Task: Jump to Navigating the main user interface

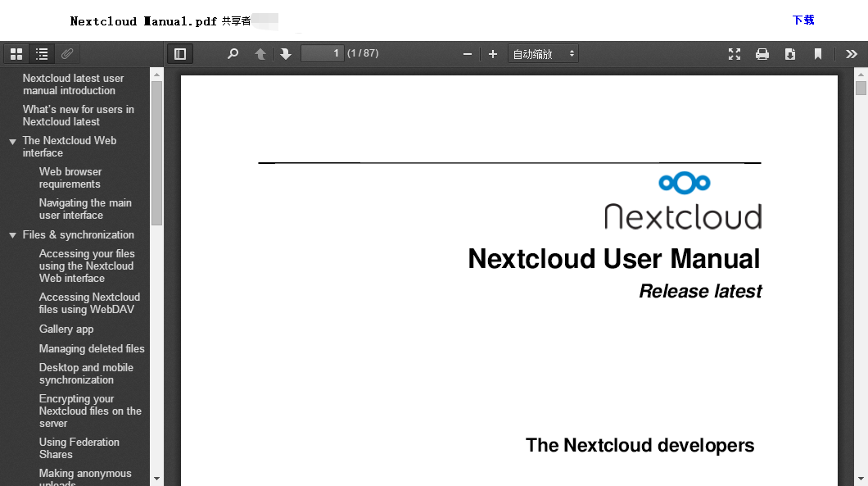Action: tap(85, 209)
